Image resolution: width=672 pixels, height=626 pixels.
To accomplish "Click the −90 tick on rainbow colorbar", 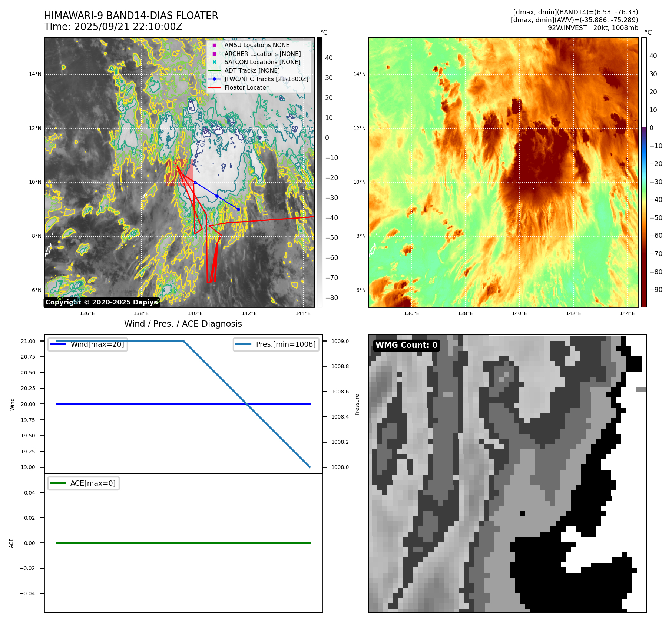I will (656, 290).
